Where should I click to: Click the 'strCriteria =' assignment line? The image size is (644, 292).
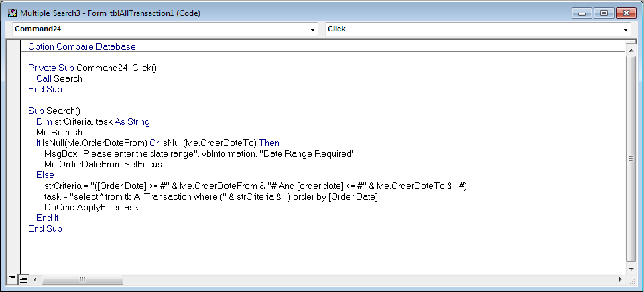(257, 186)
